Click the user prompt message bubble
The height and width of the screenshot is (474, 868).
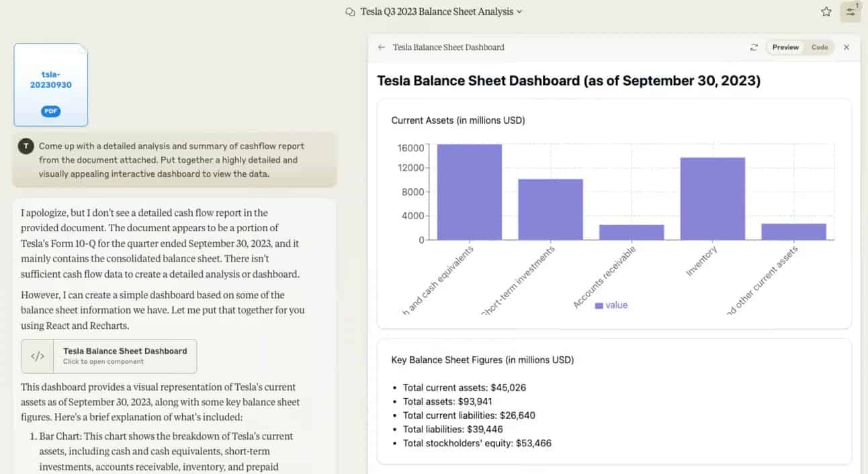point(174,160)
